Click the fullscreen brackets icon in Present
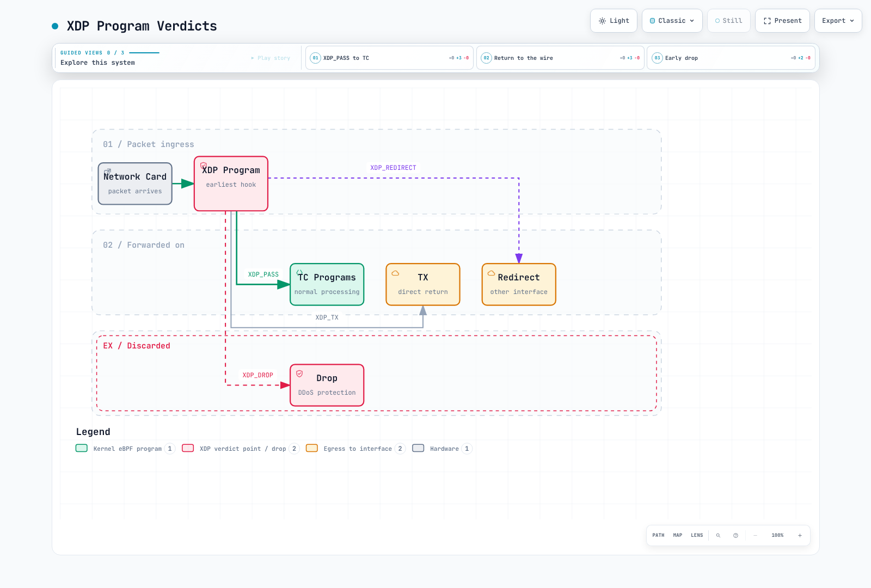This screenshot has width=871, height=588. coord(767,21)
